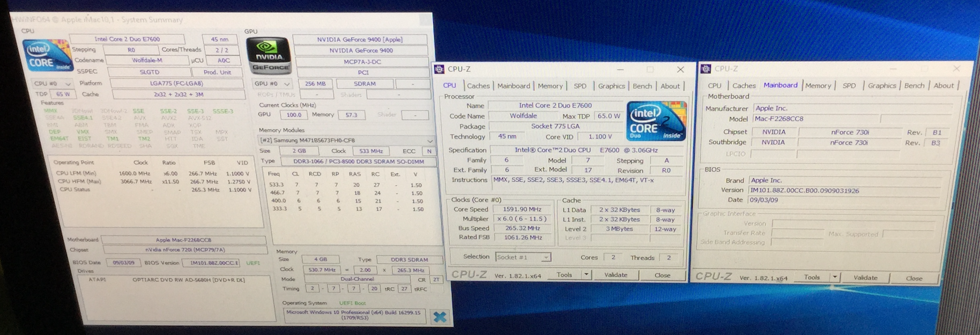The image size is (980, 335).
Task: Click the nVidia nForce 720i chipset field
Action: click(185, 250)
